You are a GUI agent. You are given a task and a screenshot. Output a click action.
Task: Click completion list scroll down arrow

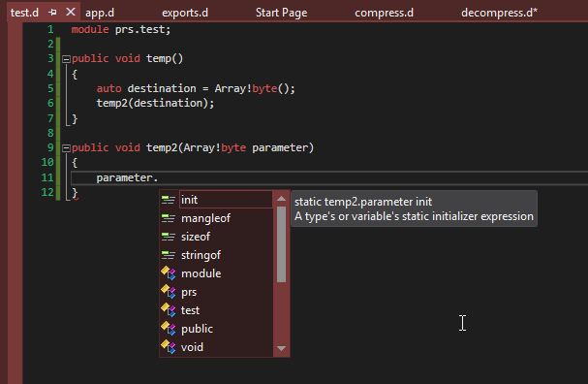[281, 348]
